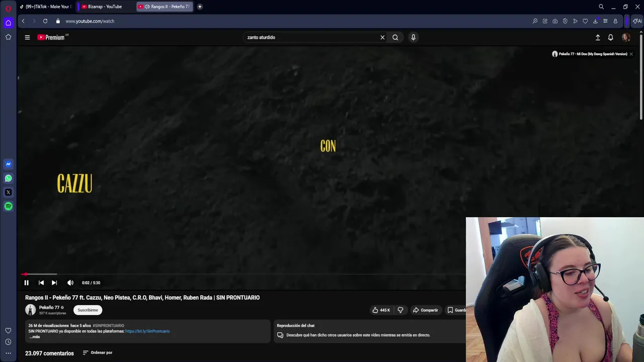
Task: Open the Pekeño 77 - Mi Dos card
Action: click(589, 54)
